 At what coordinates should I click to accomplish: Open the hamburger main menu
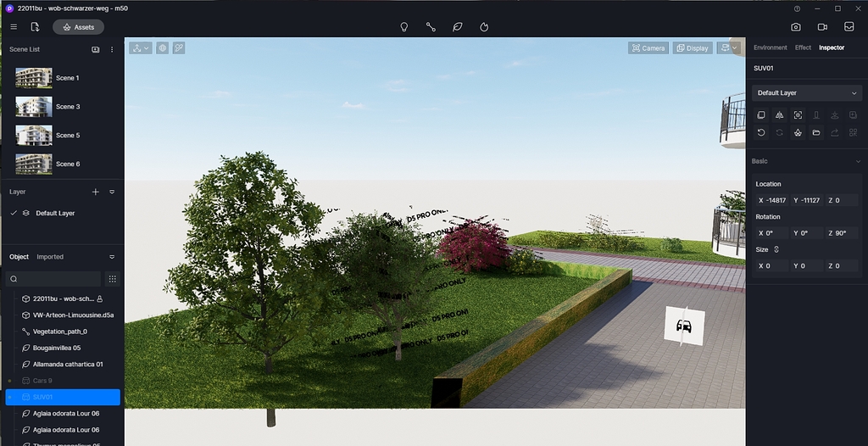click(14, 27)
